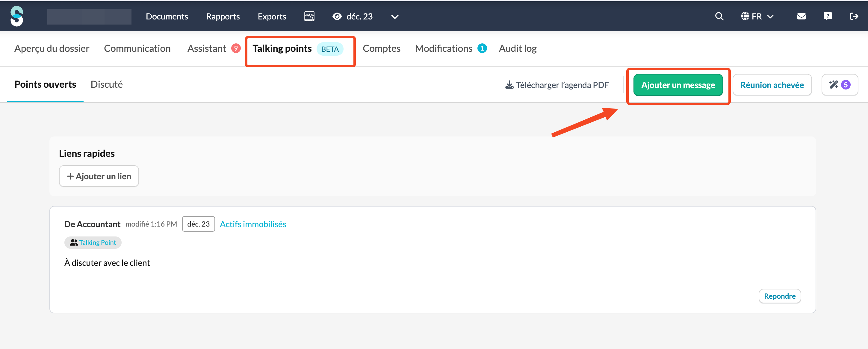Click the magic wand button with 5

click(x=839, y=85)
